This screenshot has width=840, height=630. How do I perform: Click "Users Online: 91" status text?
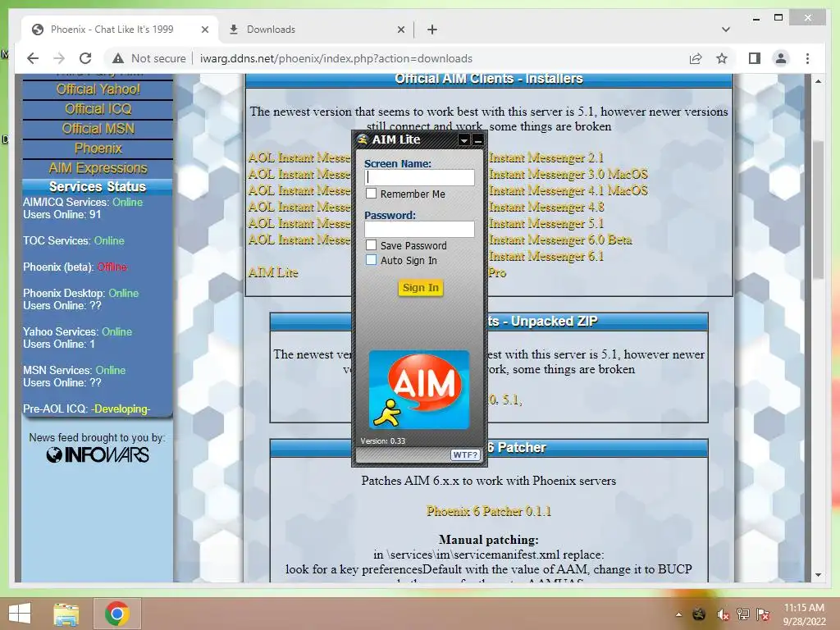click(62, 215)
